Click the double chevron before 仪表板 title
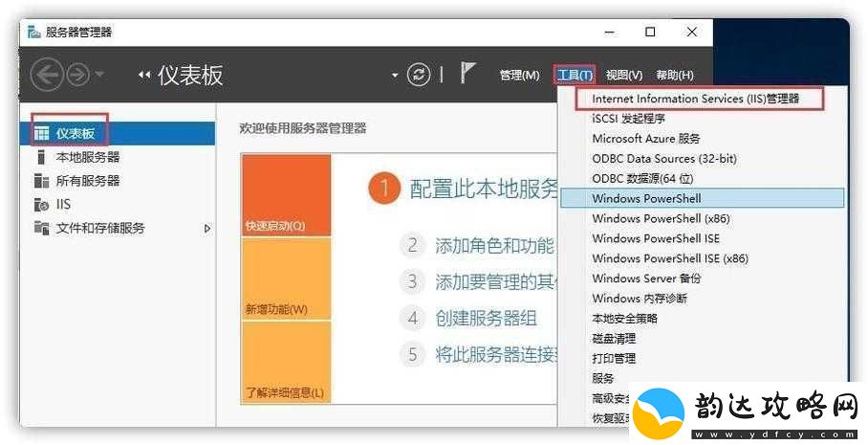This screenshot has width=868, height=445. [x=144, y=76]
